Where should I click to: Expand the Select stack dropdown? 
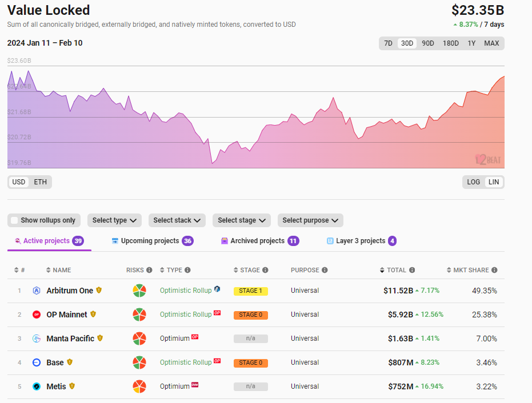point(177,220)
